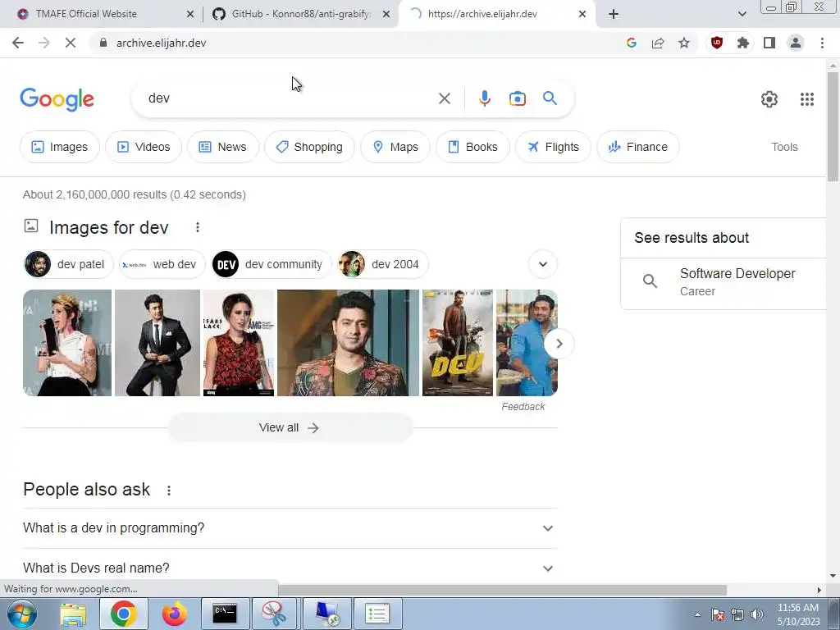Open the Google apps grid
Screen dimensions: 840x630
point(807,99)
